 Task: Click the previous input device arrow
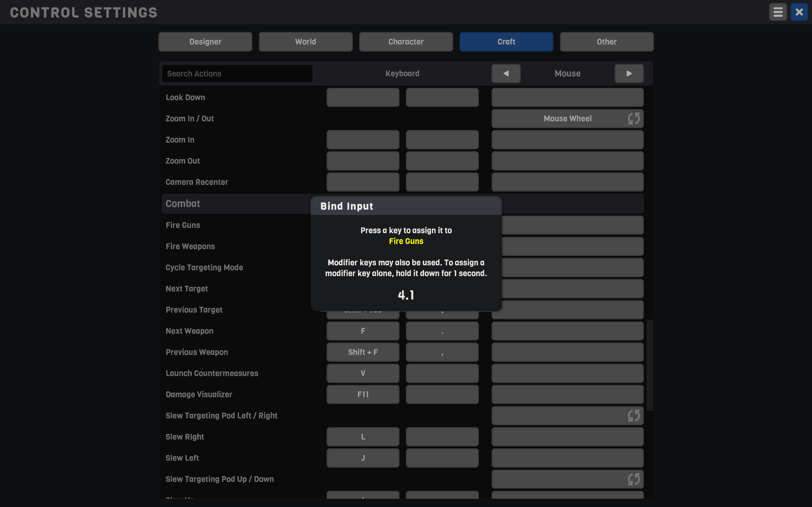tap(506, 74)
